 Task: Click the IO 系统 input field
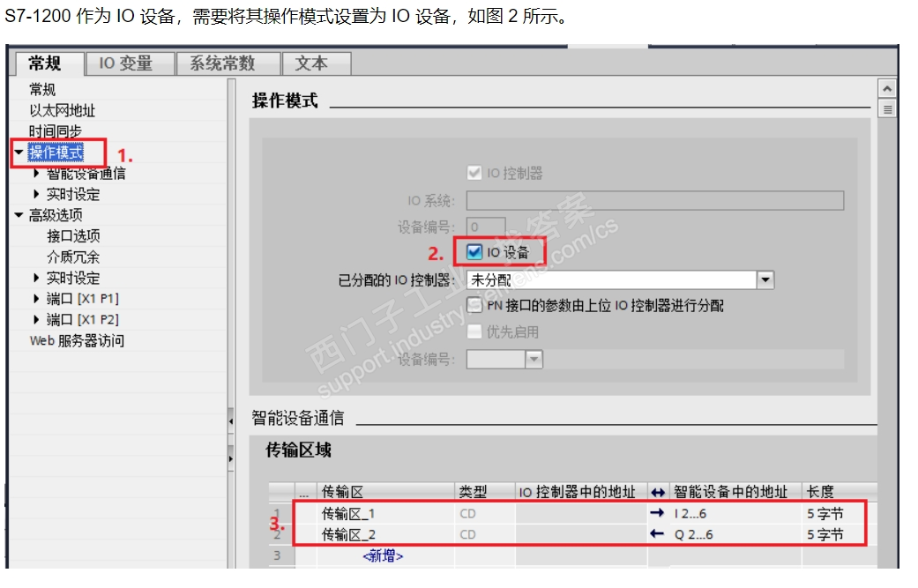point(655,200)
